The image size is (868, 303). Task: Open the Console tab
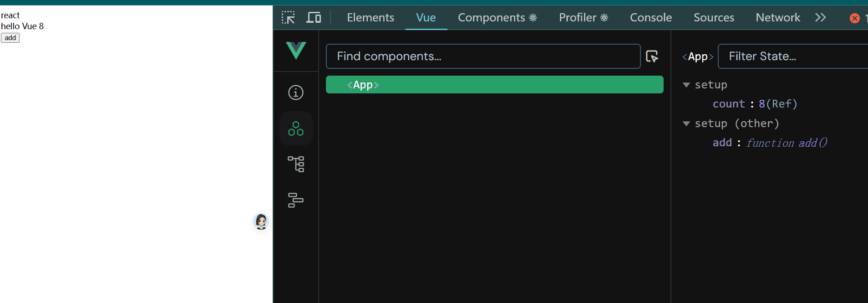tap(650, 18)
